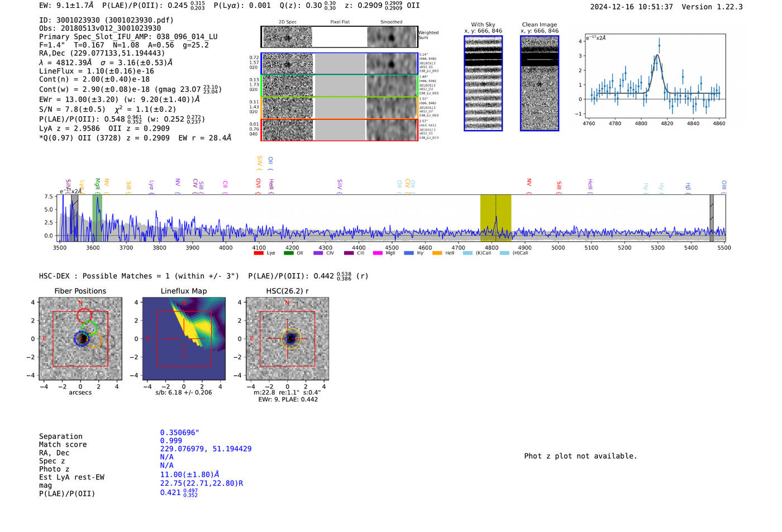The height and width of the screenshot is (532, 782).
Task: Click the magenta MgII legend swatch
Action: coord(378,253)
